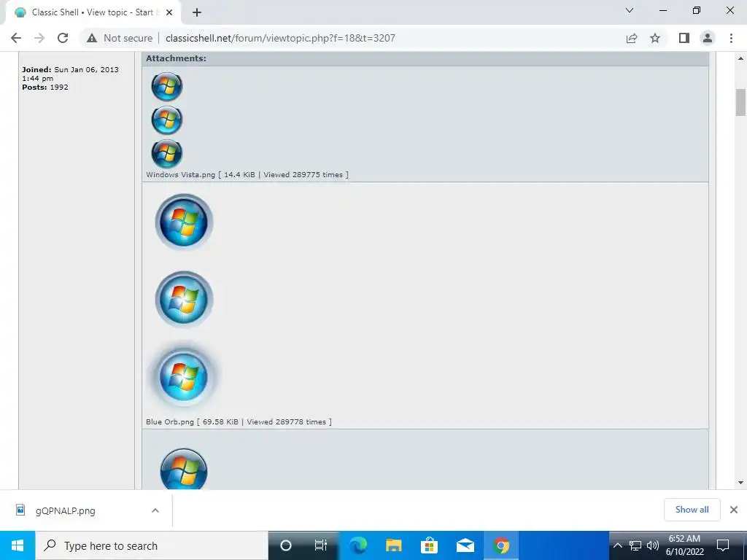Click the Attachments: header

click(x=176, y=58)
